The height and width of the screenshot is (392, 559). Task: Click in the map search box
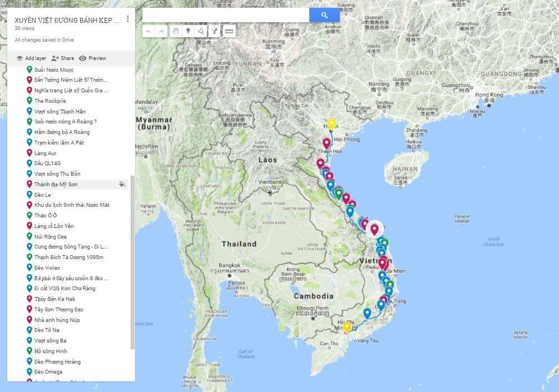click(226, 15)
